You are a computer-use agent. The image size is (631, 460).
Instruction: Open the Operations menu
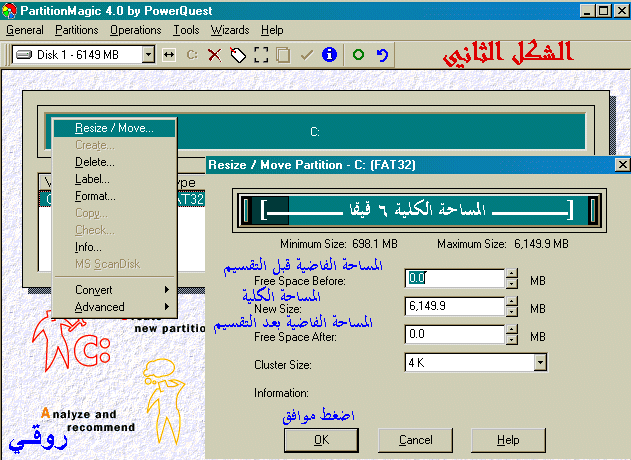coord(136,30)
